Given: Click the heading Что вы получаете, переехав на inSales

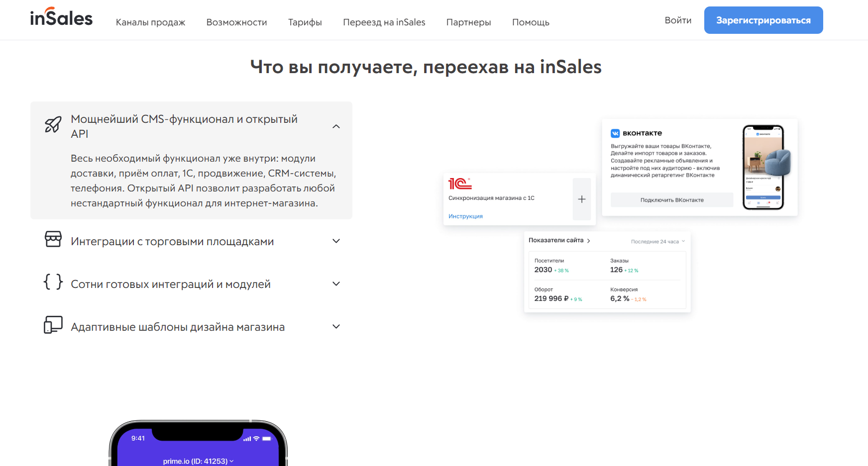Looking at the screenshot, I should pyautogui.click(x=426, y=67).
